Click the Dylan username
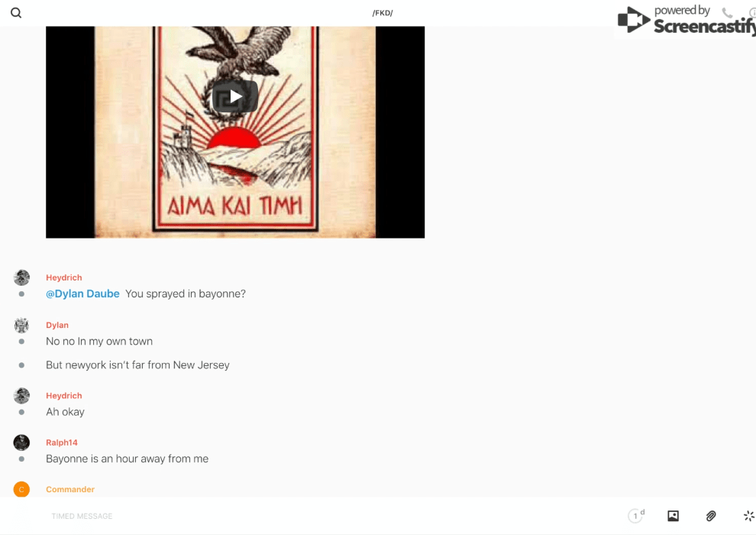The image size is (756, 535). (57, 325)
